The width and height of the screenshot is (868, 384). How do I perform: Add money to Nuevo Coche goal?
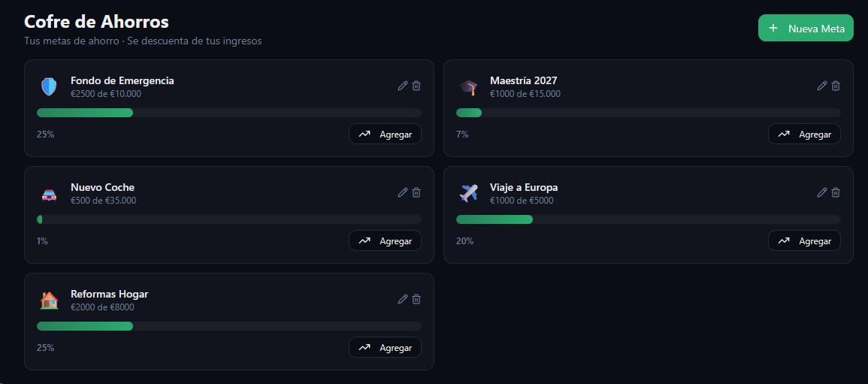[x=385, y=241]
